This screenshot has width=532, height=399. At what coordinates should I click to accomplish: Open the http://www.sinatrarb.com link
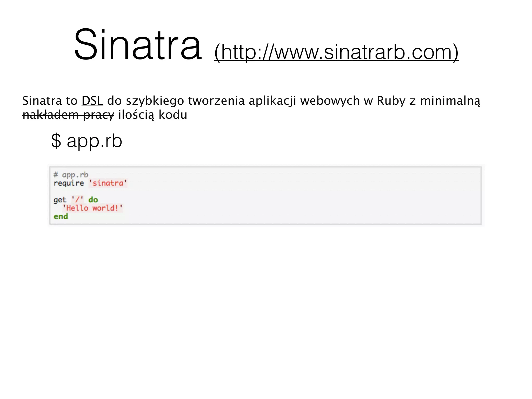click(x=336, y=52)
